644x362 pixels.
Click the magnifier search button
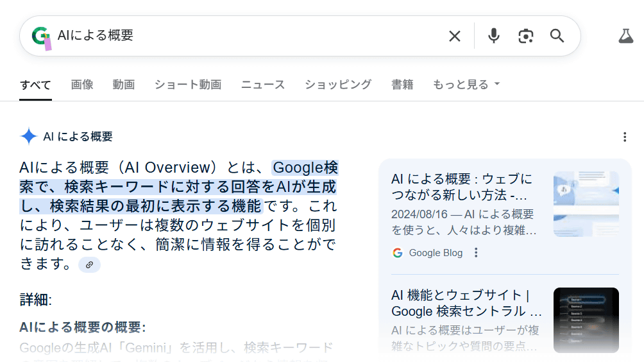point(557,36)
